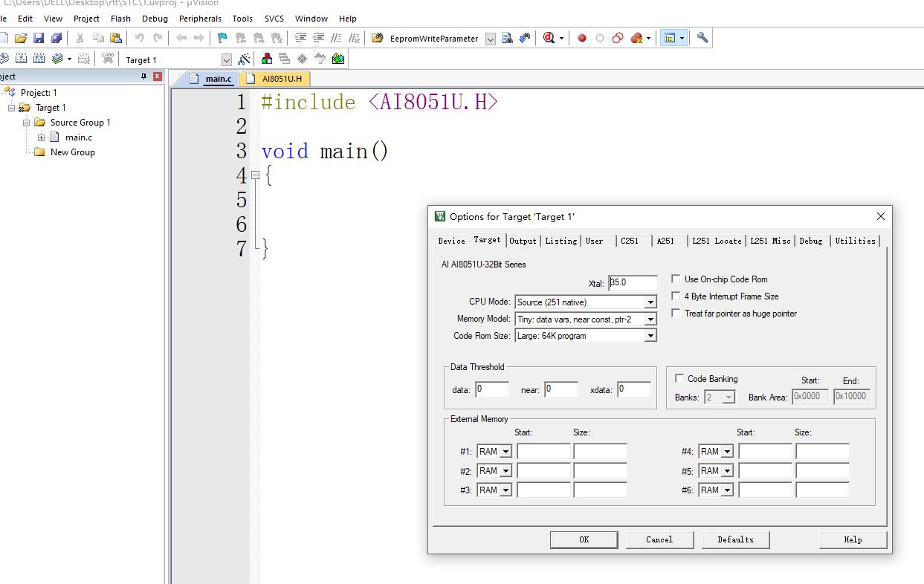Check 4 Byte Interrupt Frame Size
Viewport: 924px width, 584px height.
coord(676,296)
